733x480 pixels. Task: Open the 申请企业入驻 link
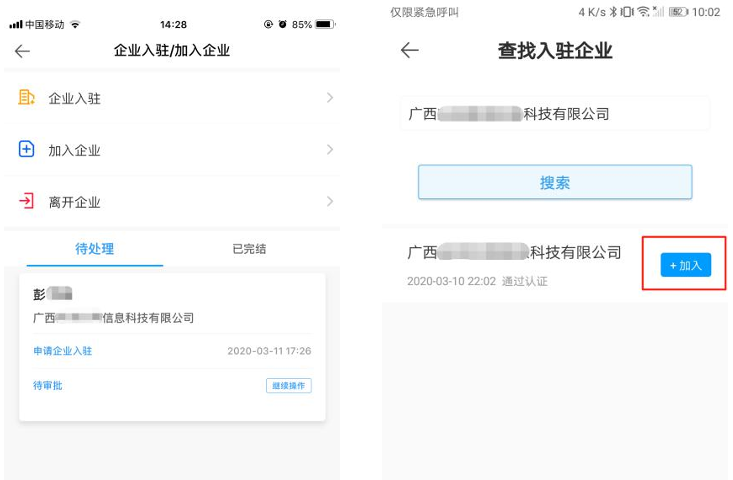tap(62, 351)
